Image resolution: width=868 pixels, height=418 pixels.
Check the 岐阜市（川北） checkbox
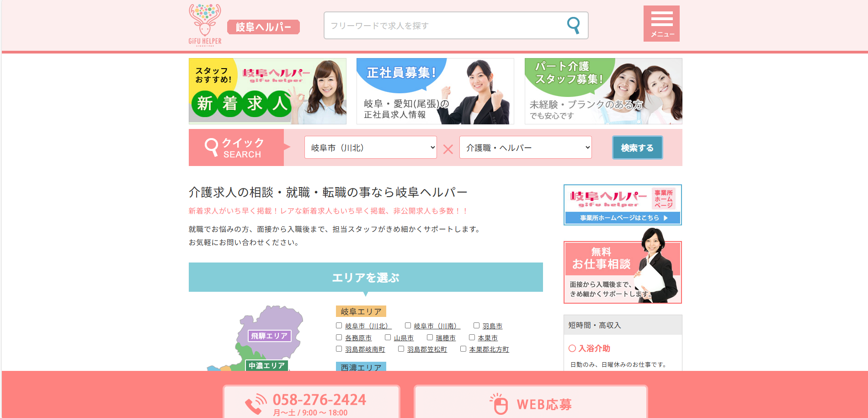[x=339, y=326]
